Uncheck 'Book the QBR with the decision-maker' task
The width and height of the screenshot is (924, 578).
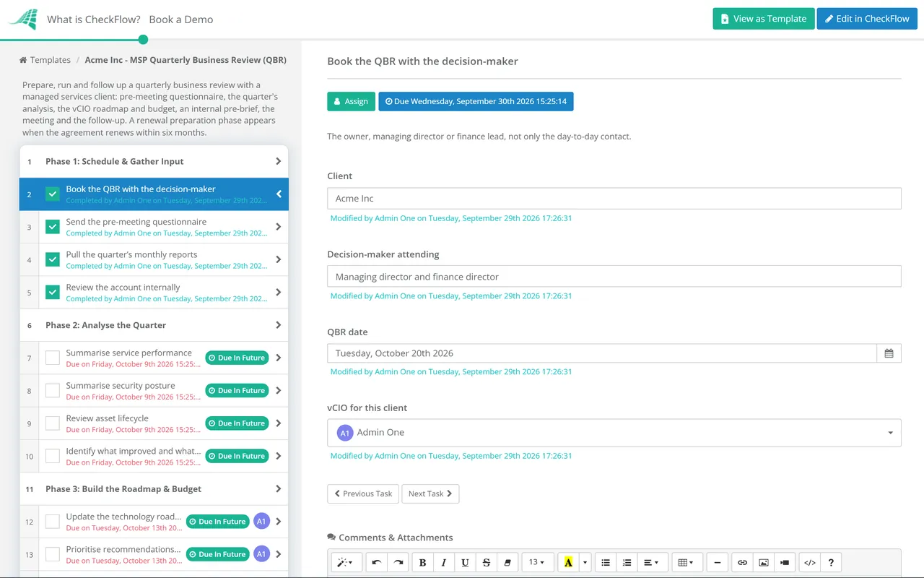[53, 194]
